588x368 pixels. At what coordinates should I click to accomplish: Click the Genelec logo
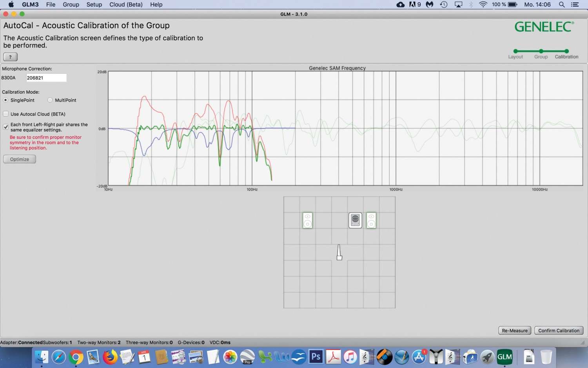[544, 27]
